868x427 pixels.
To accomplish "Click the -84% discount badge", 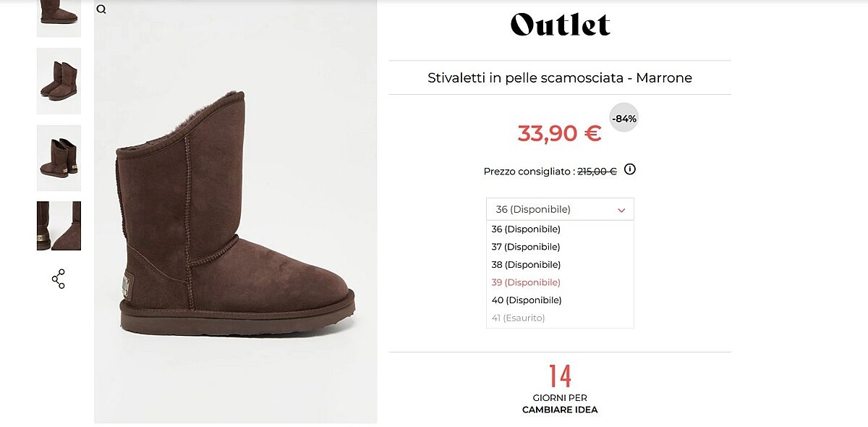I will 624,118.
